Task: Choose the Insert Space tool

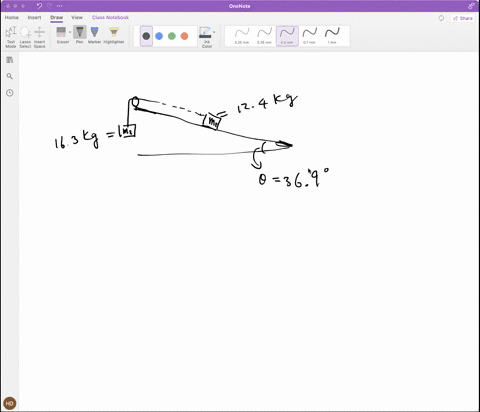Action: click(x=39, y=37)
